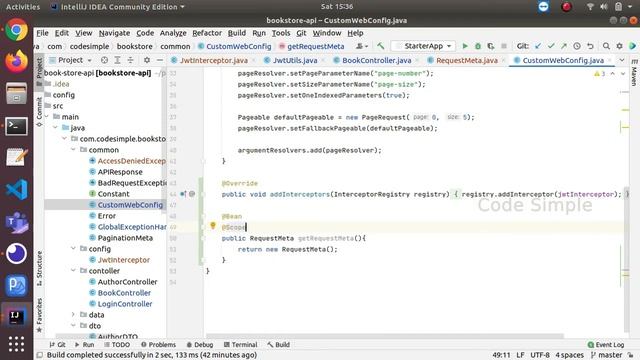Open Project panel options gear
The image size is (640, 360).
click(x=147, y=60)
